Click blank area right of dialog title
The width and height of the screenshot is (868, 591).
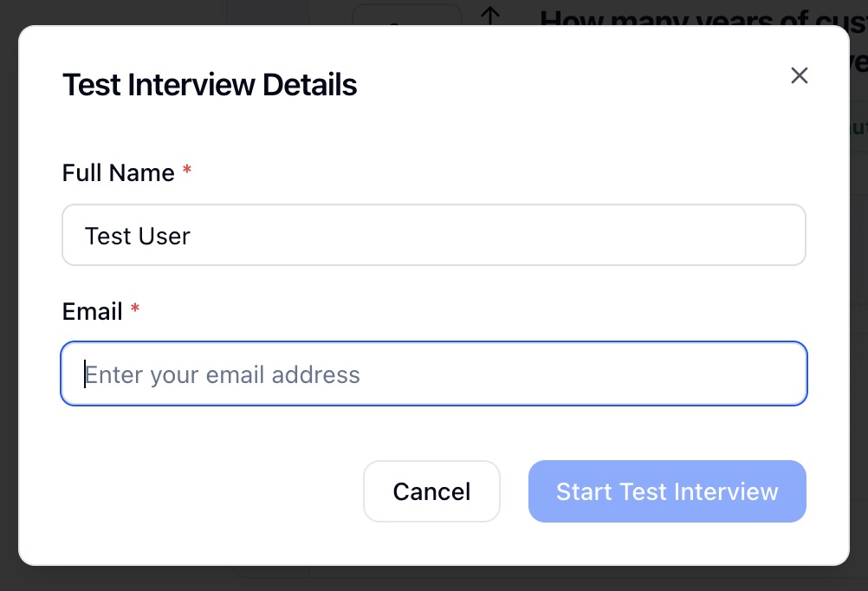coord(563,85)
